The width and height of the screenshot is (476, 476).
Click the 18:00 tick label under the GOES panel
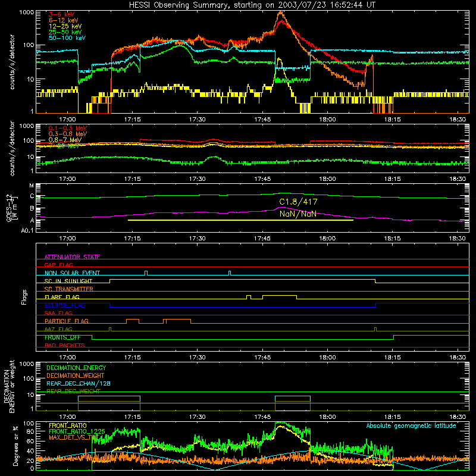pyautogui.click(x=327, y=239)
